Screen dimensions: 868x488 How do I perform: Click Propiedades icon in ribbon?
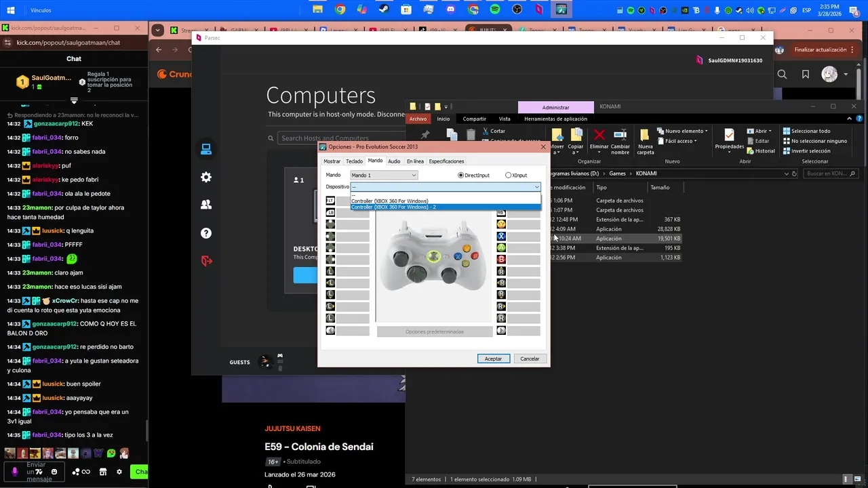[729, 135]
